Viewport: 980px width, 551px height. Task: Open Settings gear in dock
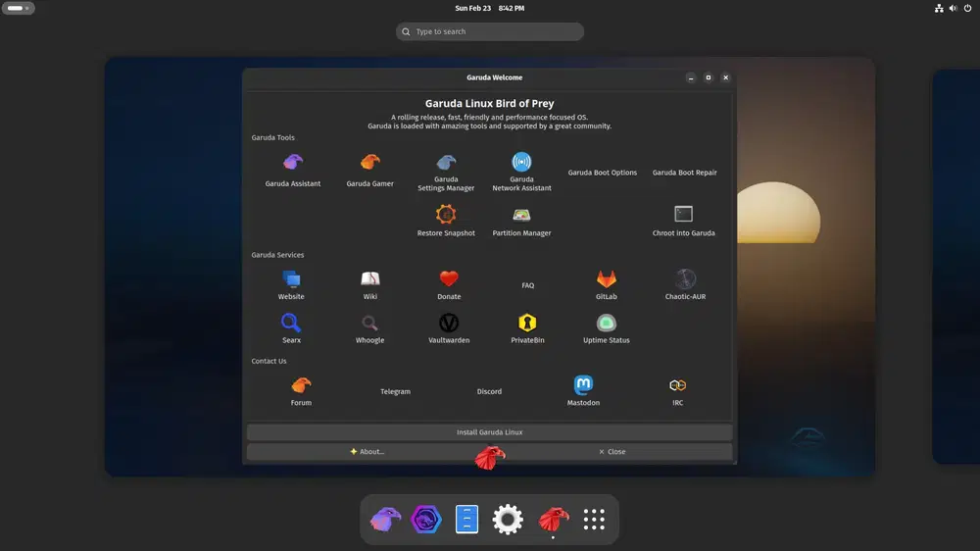pos(508,519)
